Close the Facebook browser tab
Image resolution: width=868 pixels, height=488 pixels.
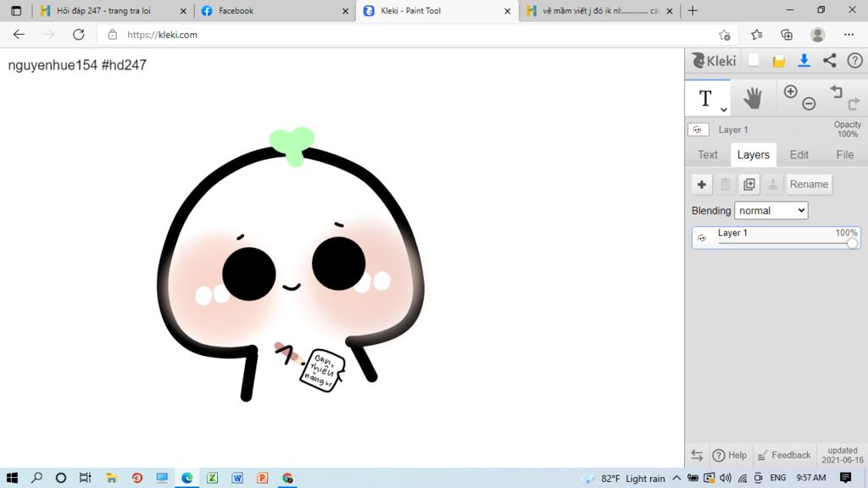click(x=346, y=10)
